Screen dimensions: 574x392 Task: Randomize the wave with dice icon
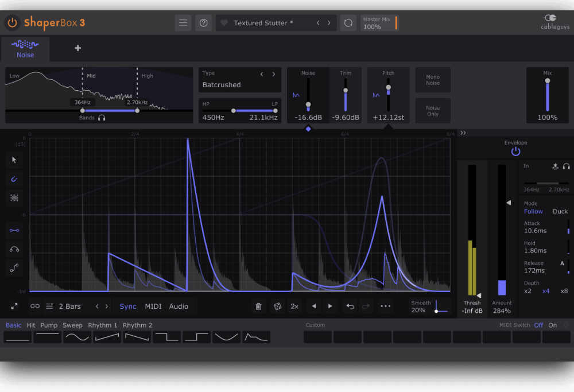277,306
